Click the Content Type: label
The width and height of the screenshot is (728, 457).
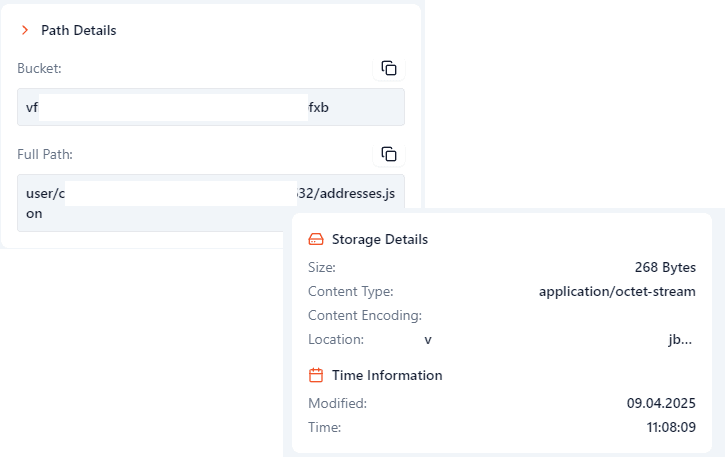tap(351, 291)
